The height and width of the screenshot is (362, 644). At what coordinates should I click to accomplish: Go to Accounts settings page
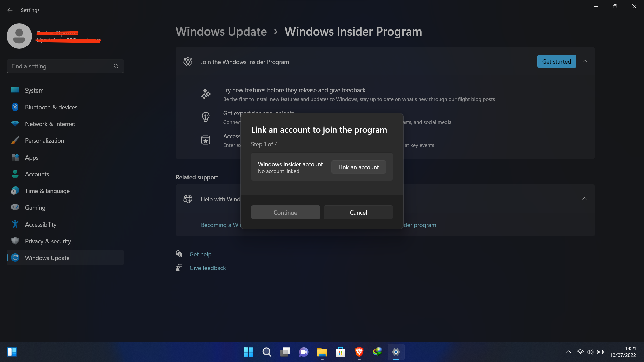coord(37,174)
